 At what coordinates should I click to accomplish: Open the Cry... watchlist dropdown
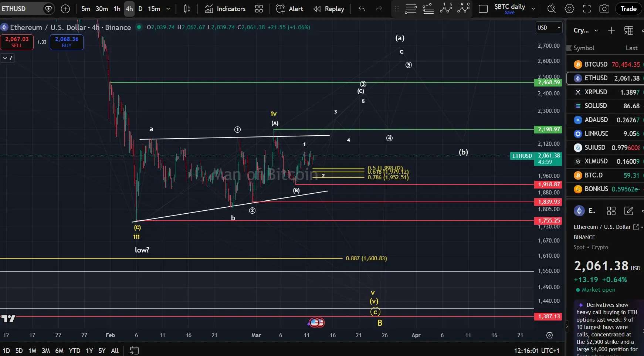(586, 30)
